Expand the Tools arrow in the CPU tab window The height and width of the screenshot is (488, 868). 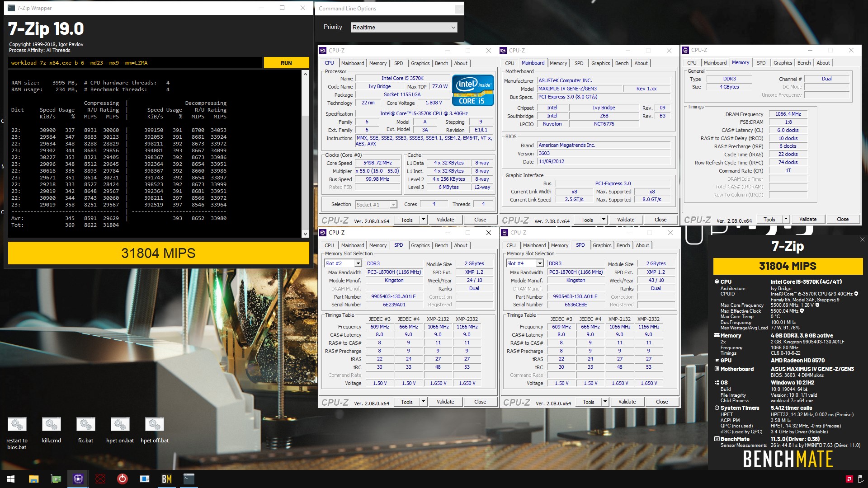tap(423, 220)
